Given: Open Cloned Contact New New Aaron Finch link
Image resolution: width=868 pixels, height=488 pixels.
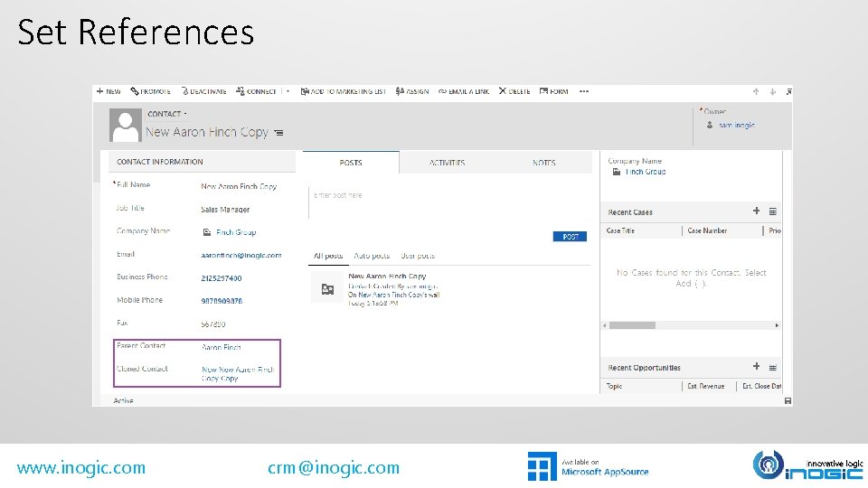Looking at the screenshot, I should tap(238, 373).
